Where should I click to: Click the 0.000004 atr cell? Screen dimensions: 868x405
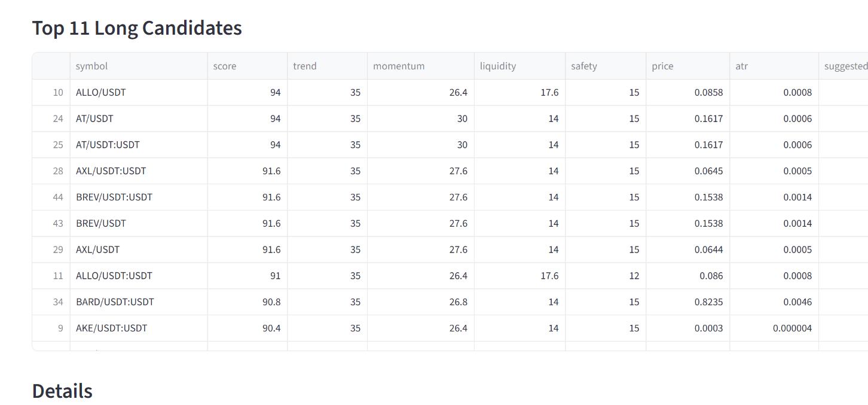coord(774,328)
